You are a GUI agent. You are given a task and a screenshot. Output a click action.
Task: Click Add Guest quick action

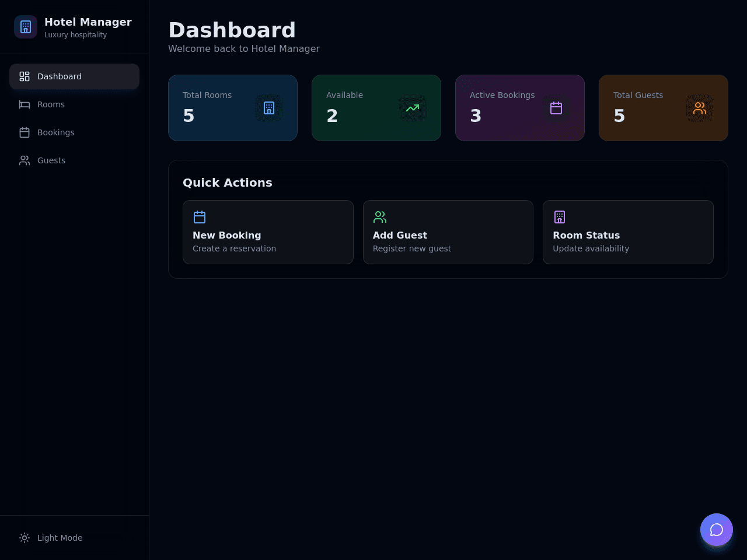click(x=448, y=232)
